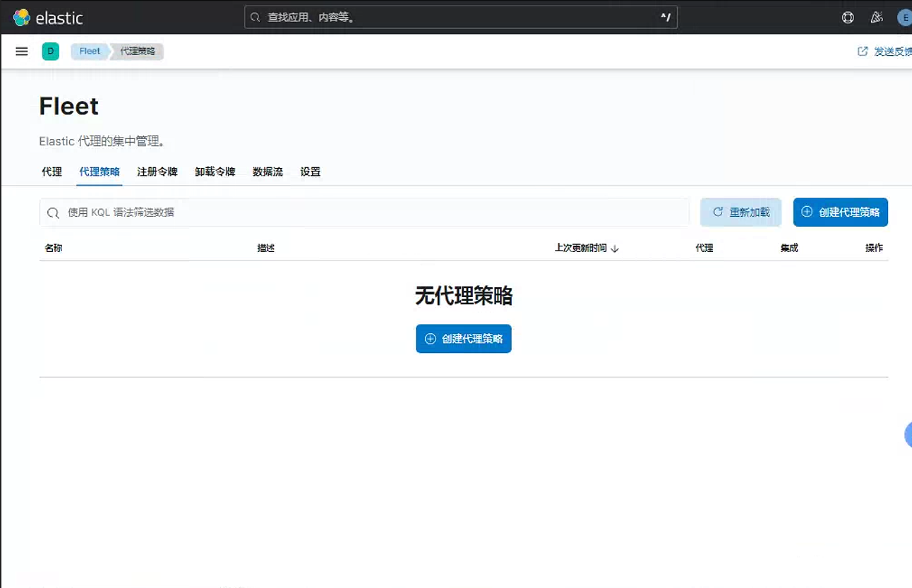Screen dimensions: 912x588
Task: Click the 代理 column header in table
Action: pos(704,248)
